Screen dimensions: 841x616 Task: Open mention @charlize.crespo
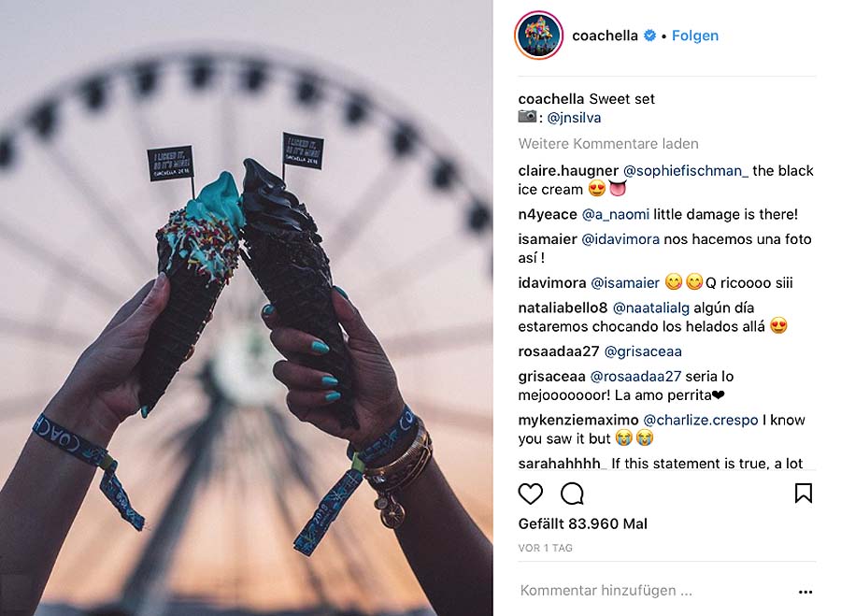pos(701,420)
